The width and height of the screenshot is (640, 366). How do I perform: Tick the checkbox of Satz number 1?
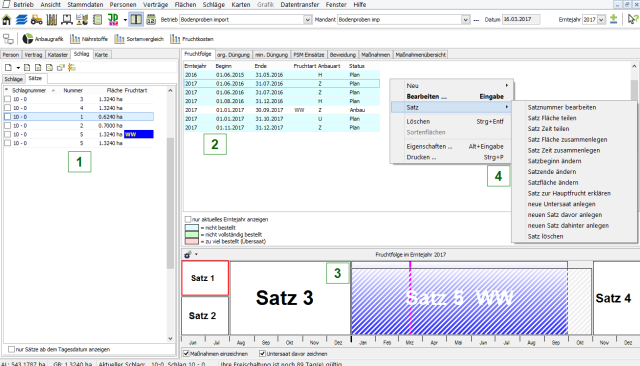pyautogui.click(x=7, y=117)
